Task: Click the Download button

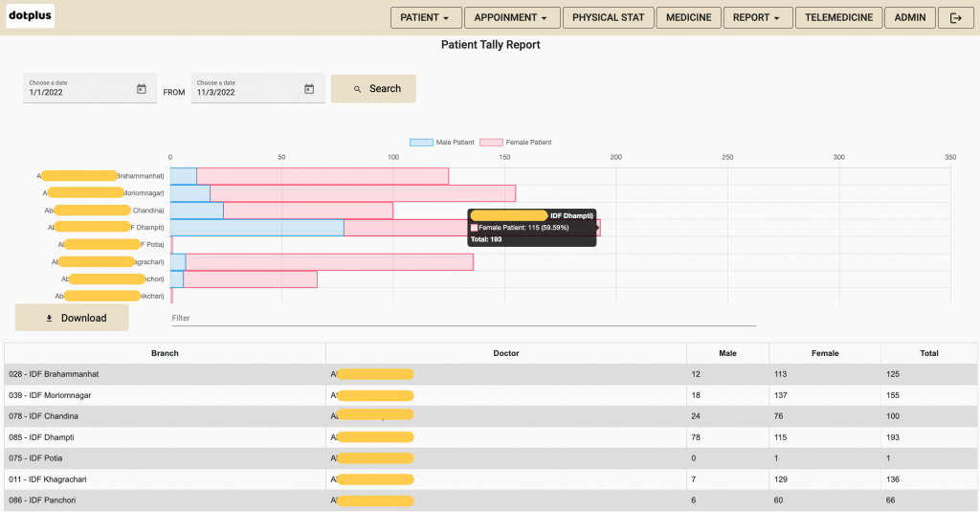Action: [72, 318]
